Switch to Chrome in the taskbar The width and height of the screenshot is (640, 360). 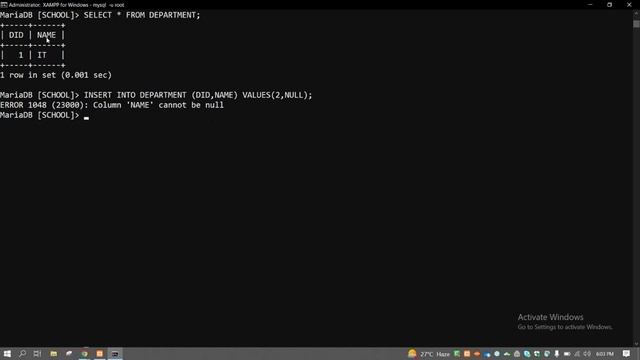tap(84, 353)
